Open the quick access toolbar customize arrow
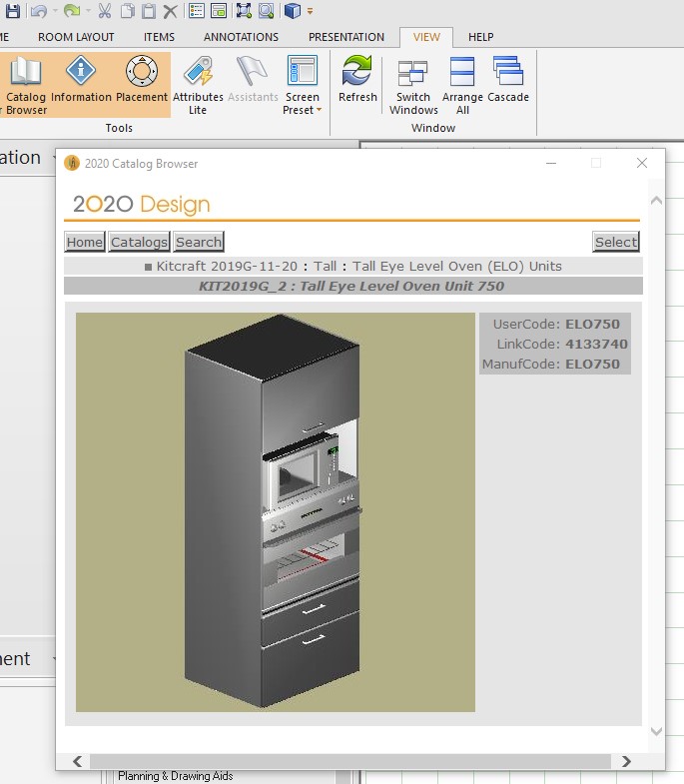684x784 pixels. click(x=310, y=11)
